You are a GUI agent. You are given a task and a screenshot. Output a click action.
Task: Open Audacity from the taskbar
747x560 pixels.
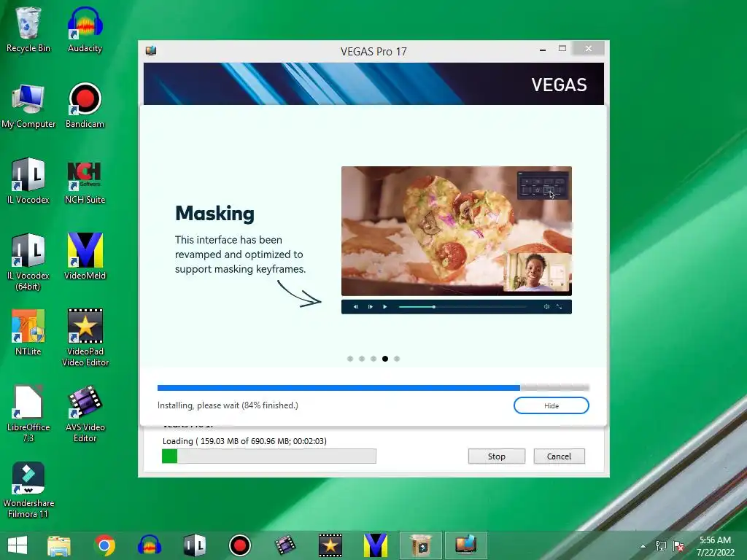pos(150,545)
